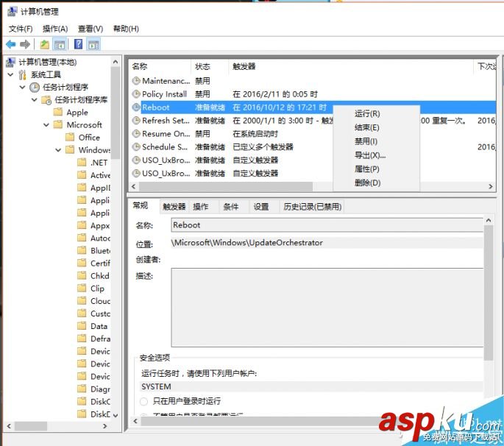Click the .NET folder icon in tree
Screen dimensions: 504x446
(82, 163)
